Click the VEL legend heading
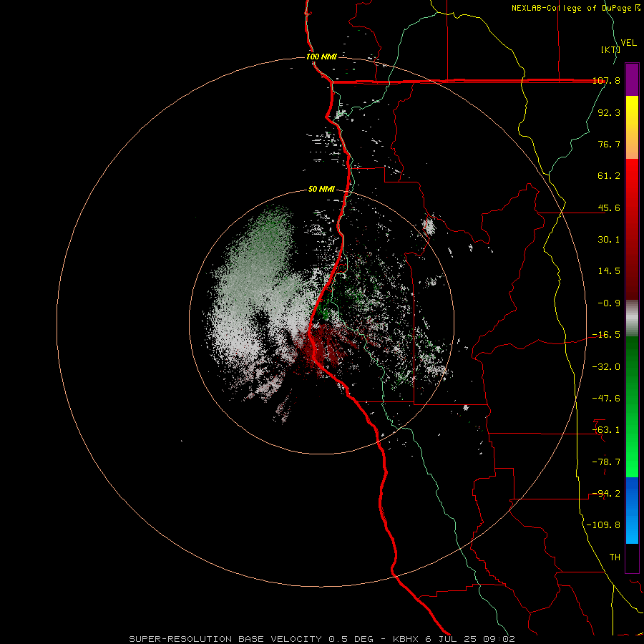 tap(628, 43)
